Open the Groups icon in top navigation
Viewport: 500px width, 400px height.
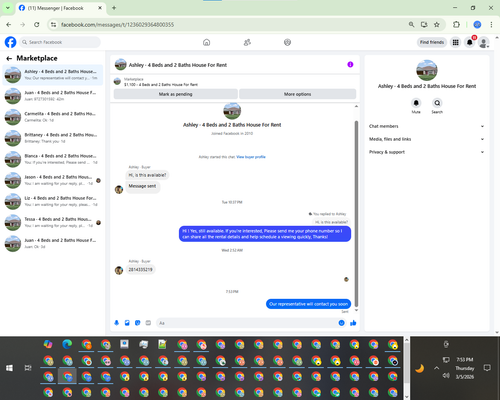tap(287, 42)
